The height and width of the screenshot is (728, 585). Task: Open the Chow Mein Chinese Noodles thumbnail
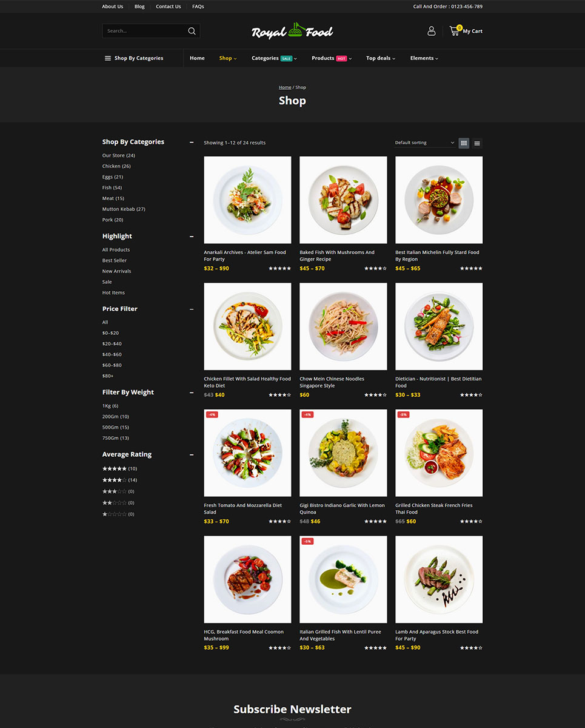click(343, 326)
